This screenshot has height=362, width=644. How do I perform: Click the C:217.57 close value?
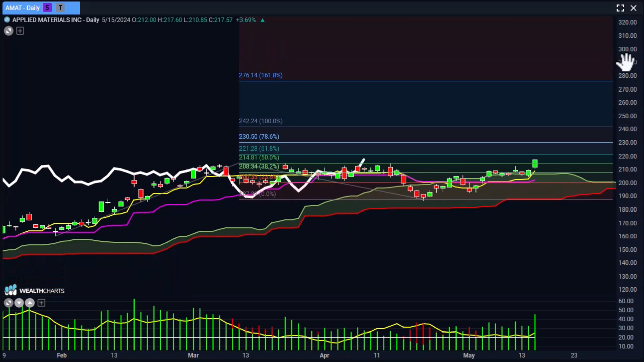point(221,20)
